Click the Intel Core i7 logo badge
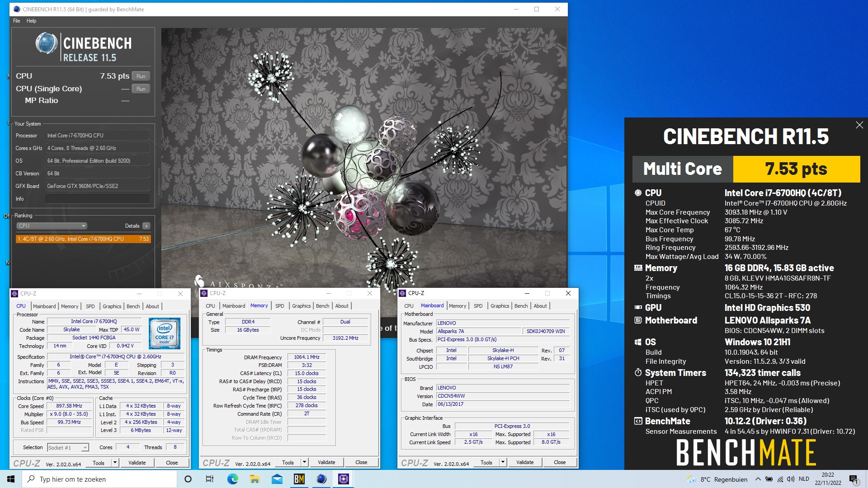 click(x=165, y=333)
